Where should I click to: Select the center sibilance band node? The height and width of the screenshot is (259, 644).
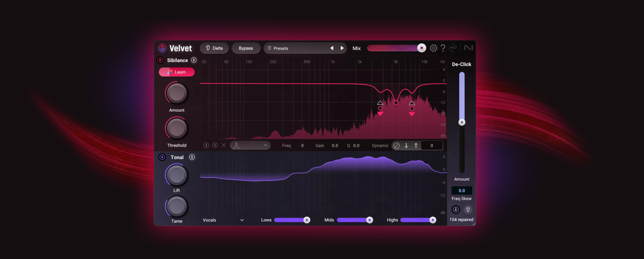[x=396, y=103]
